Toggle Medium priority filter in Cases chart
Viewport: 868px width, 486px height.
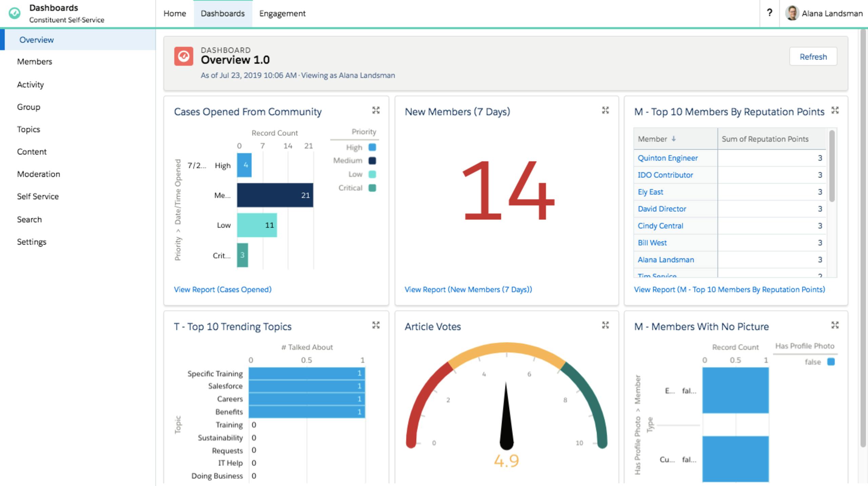(362, 160)
